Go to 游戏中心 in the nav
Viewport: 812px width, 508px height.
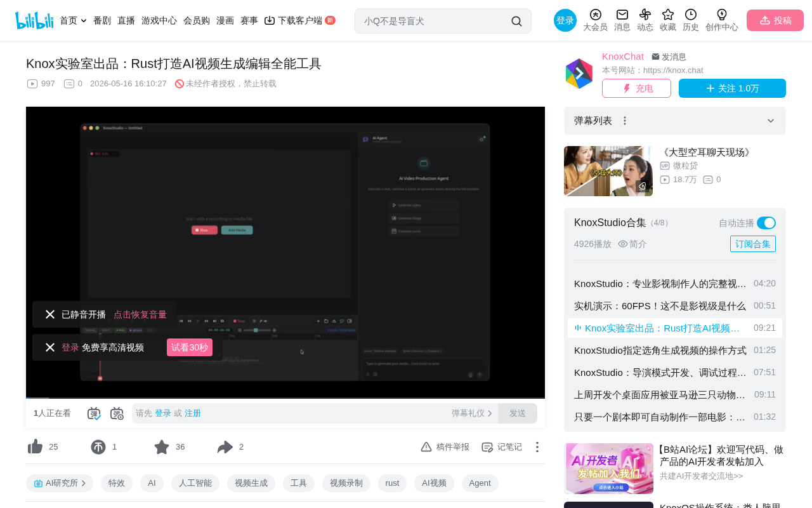pyautogui.click(x=159, y=20)
